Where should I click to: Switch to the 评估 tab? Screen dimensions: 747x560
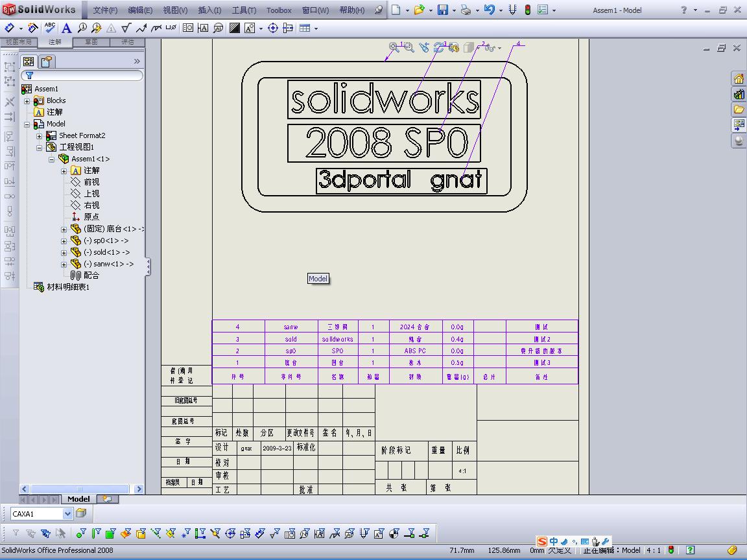click(128, 42)
